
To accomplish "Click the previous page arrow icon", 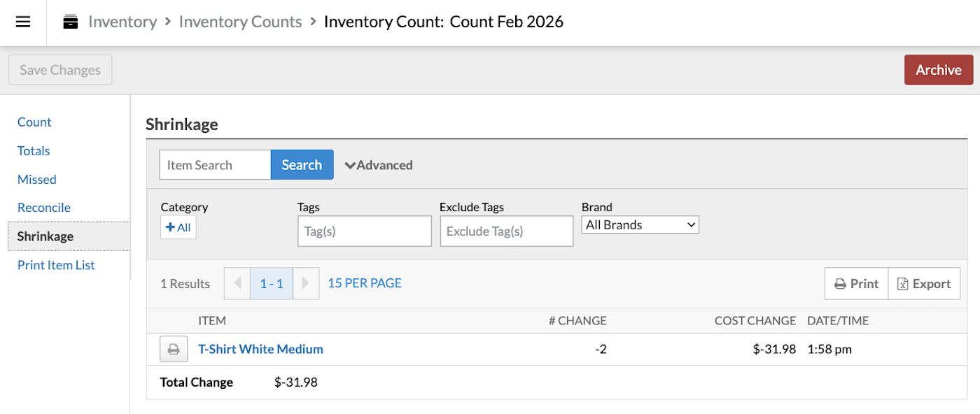I will pos(237,283).
